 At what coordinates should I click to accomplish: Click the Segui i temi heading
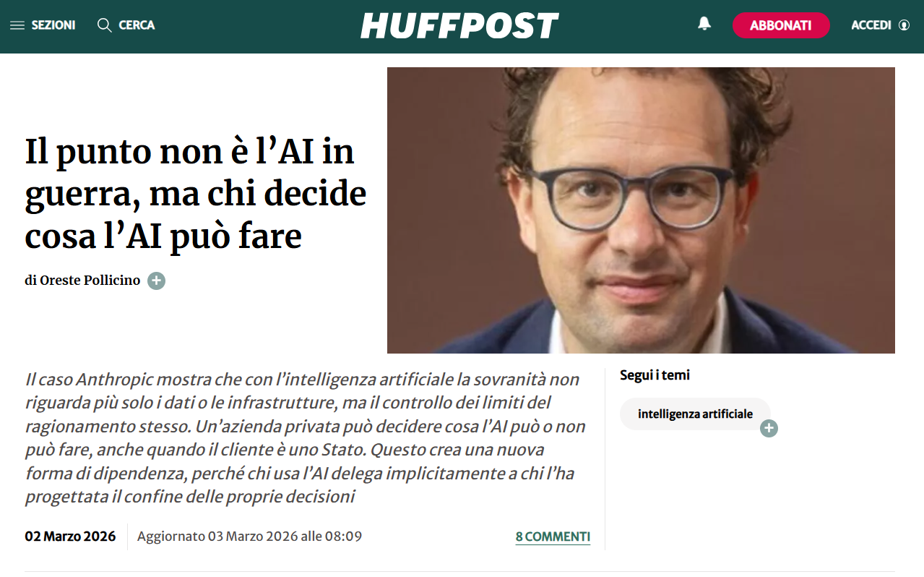point(655,375)
